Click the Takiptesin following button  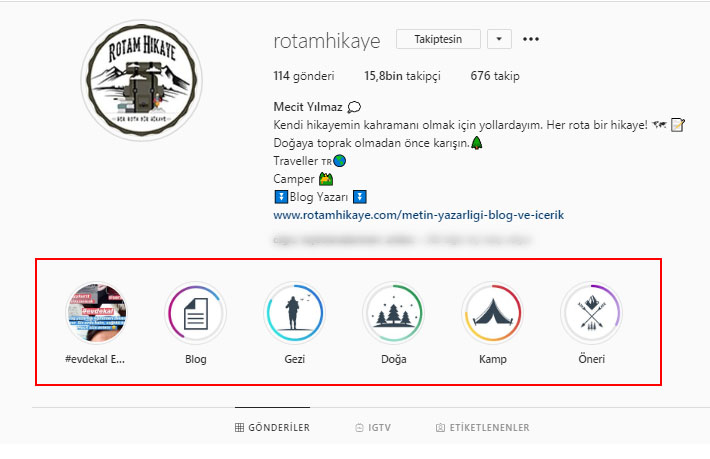438,39
